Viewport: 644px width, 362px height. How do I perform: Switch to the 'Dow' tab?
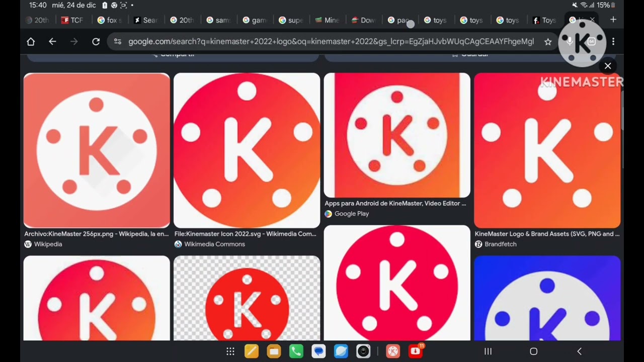(x=363, y=20)
